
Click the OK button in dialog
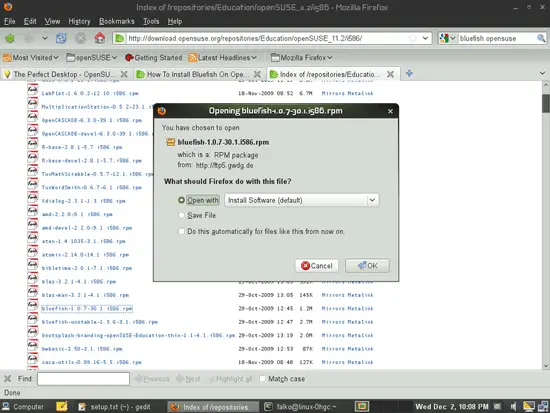(367, 266)
